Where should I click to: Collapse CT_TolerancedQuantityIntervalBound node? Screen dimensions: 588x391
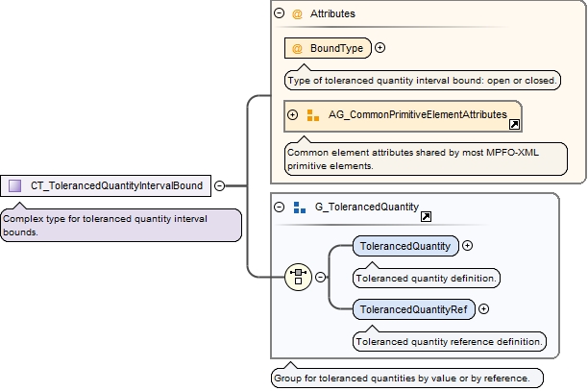pyautogui.click(x=219, y=185)
